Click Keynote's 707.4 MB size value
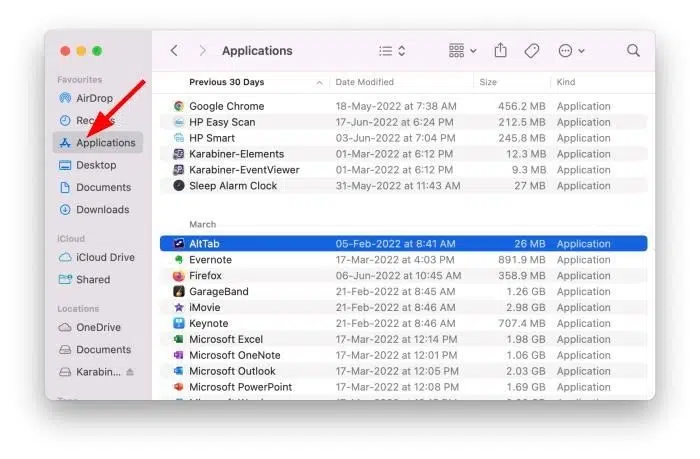 point(522,323)
